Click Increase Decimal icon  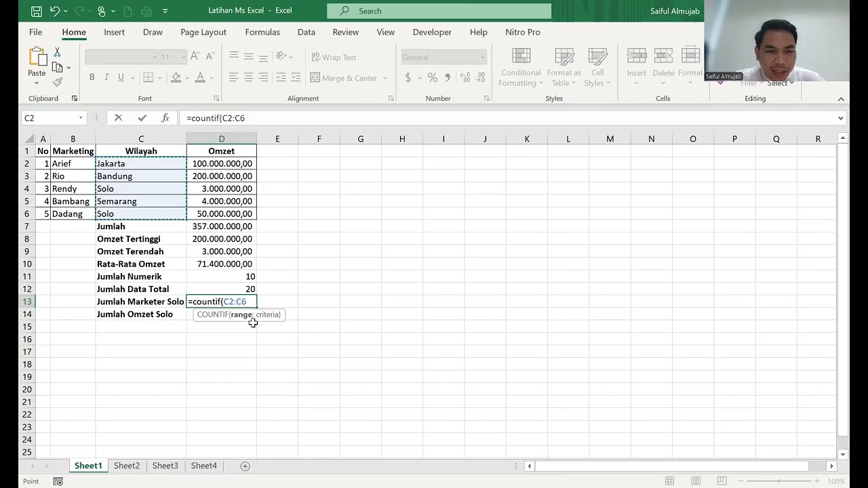466,77
